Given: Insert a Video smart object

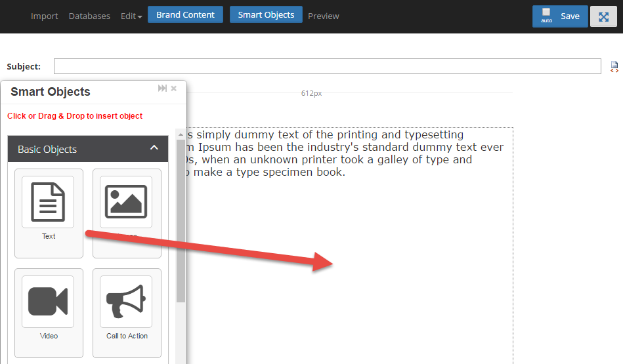Looking at the screenshot, I should 49,312.
